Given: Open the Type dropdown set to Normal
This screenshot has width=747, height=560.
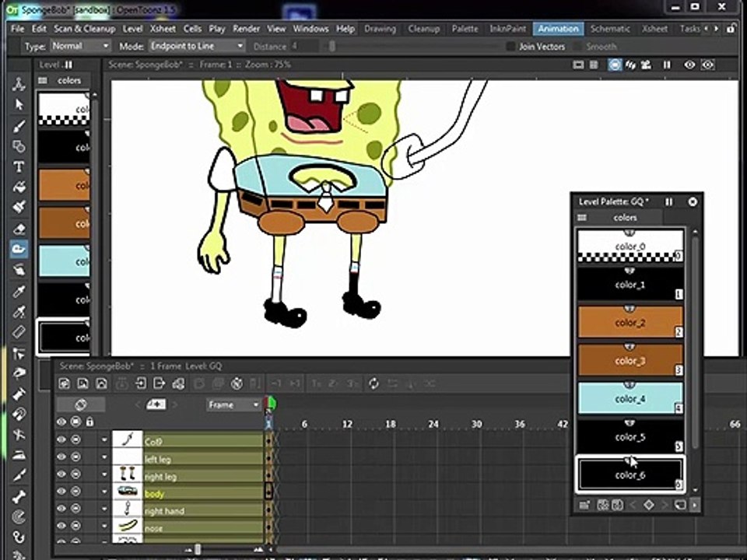Looking at the screenshot, I should pyautogui.click(x=80, y=46).
